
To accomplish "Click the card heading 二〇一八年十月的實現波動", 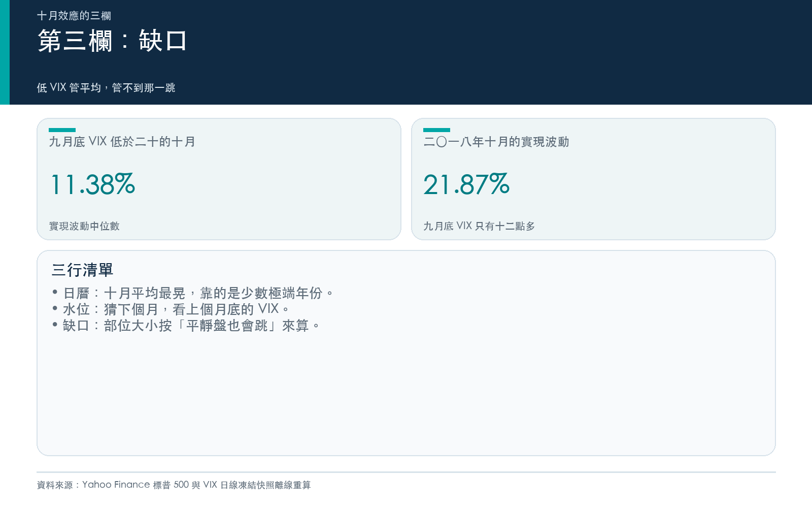I will pyautogui.click(x=496, y=142).
